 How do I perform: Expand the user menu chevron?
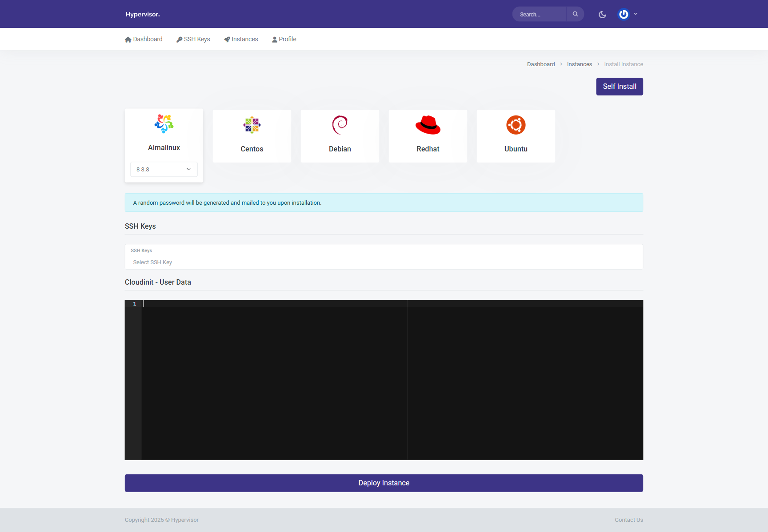coord(636,14)
